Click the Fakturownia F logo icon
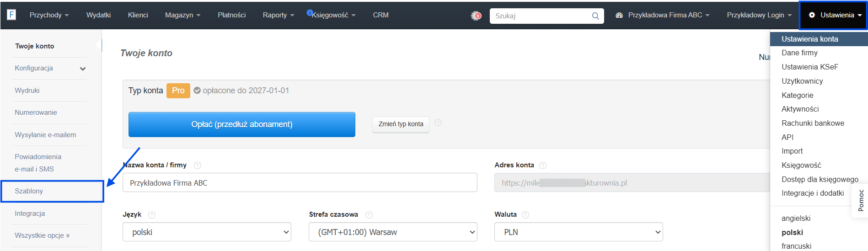This screenshot has height=251, width=868. 11,15
